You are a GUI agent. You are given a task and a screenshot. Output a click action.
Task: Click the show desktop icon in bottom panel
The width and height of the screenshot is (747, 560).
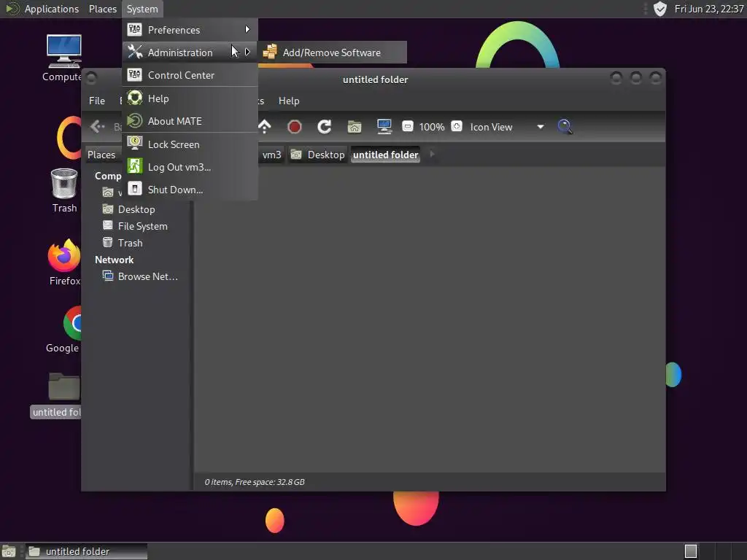[x=9, y=552]
